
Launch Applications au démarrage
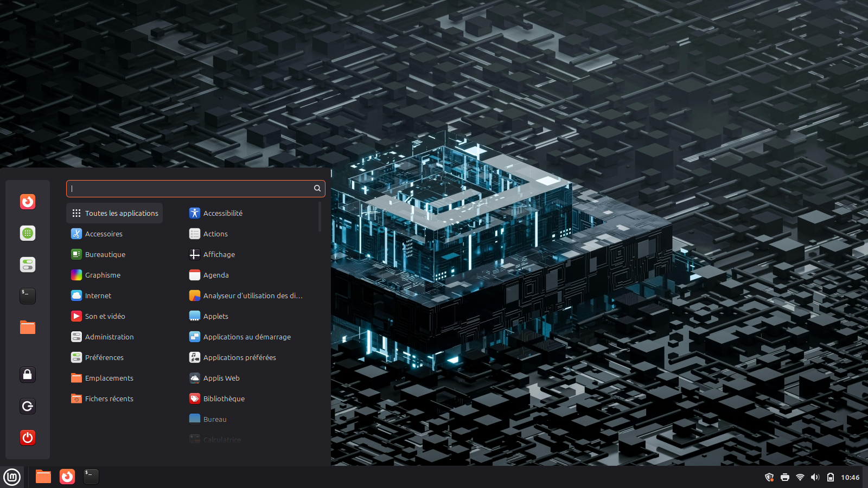tap(247, 337)
